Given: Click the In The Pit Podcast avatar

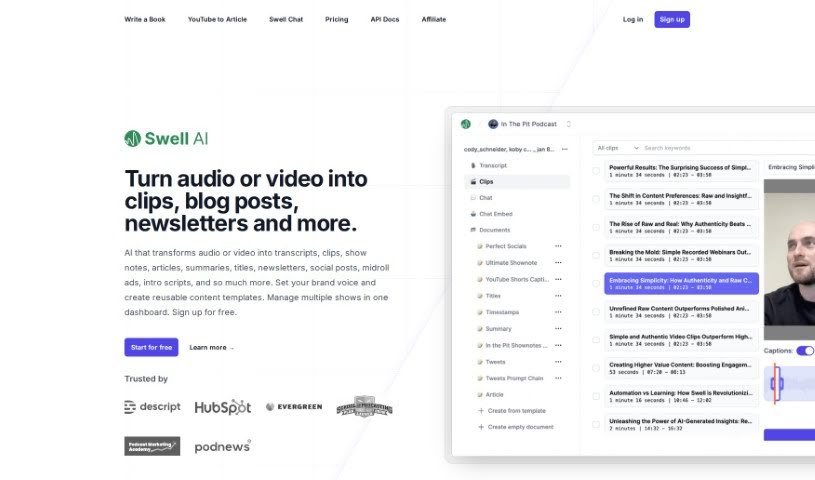Looking at the screenshot, I should pos(493,124).
